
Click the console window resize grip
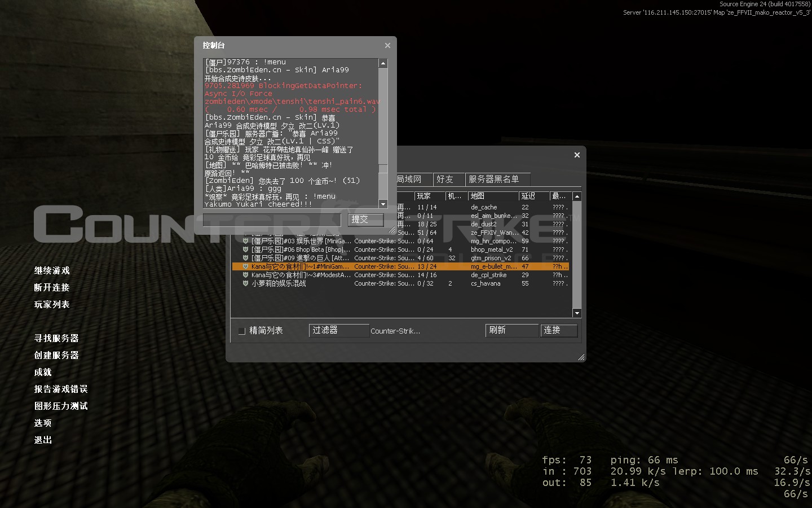(392, 230)
